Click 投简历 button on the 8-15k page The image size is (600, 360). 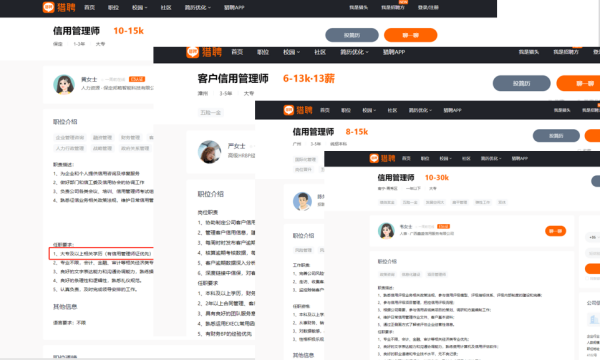556,136
